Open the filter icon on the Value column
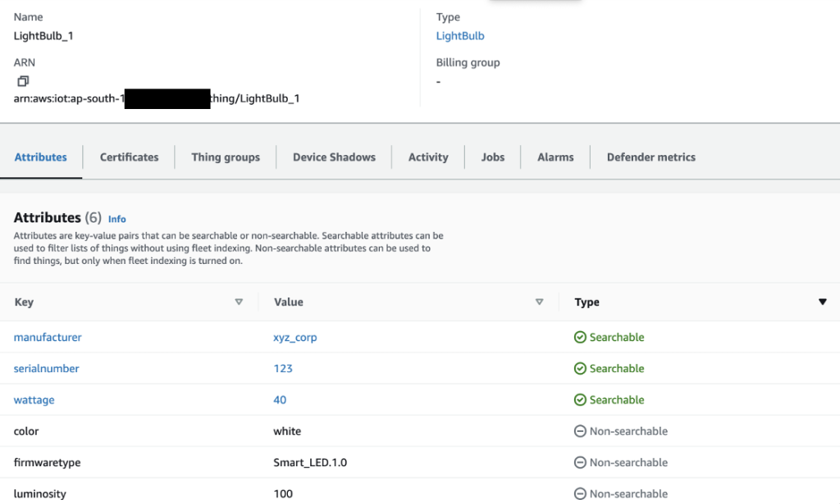The height and width of the screenshot is (504, 840). coord(539,302)
